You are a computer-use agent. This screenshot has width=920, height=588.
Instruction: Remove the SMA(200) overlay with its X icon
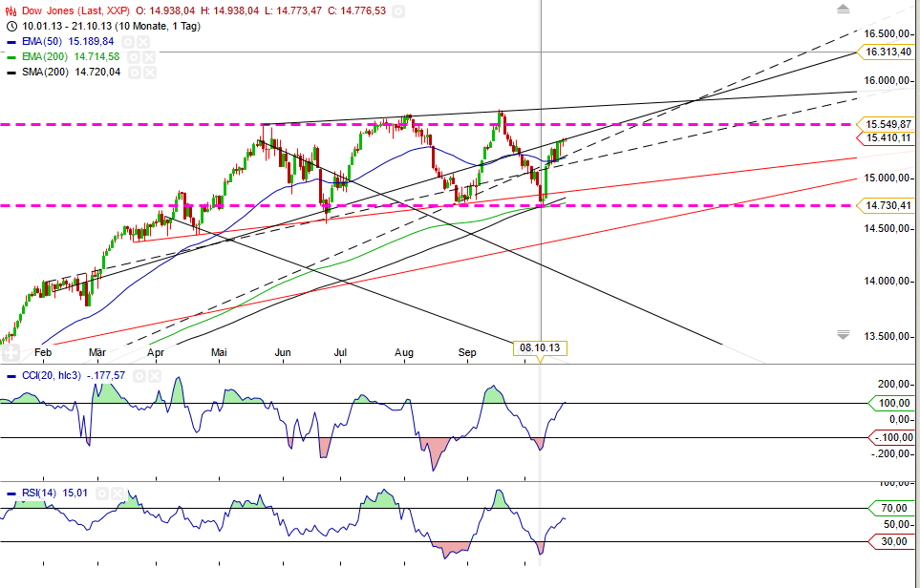(x=151, y=72)
